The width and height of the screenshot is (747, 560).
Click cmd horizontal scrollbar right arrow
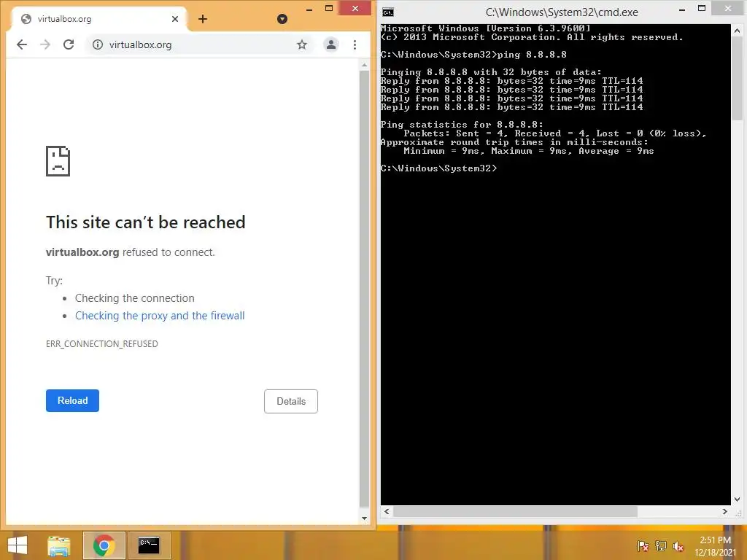(x=724, y=511)
